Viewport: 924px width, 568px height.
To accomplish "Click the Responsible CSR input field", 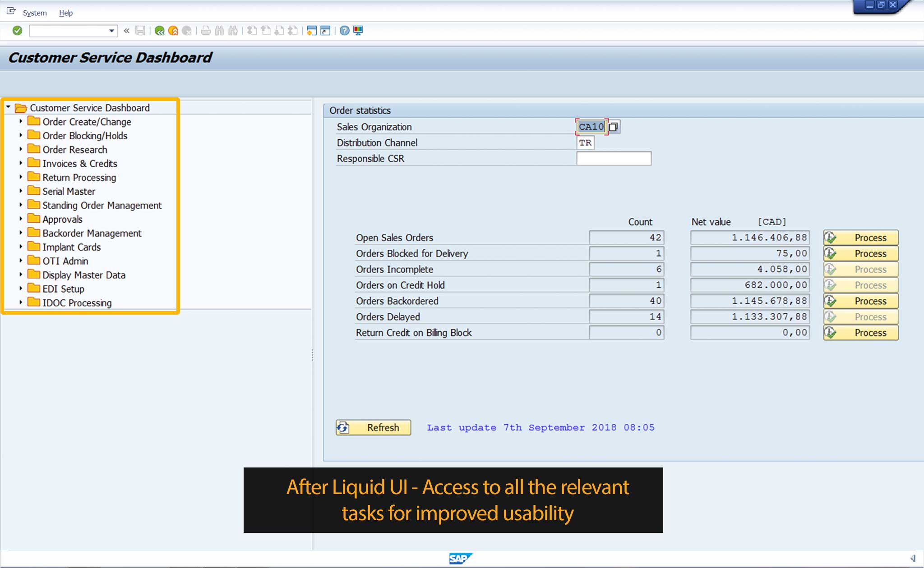I will pyautogui.click(x=614, y=159).
